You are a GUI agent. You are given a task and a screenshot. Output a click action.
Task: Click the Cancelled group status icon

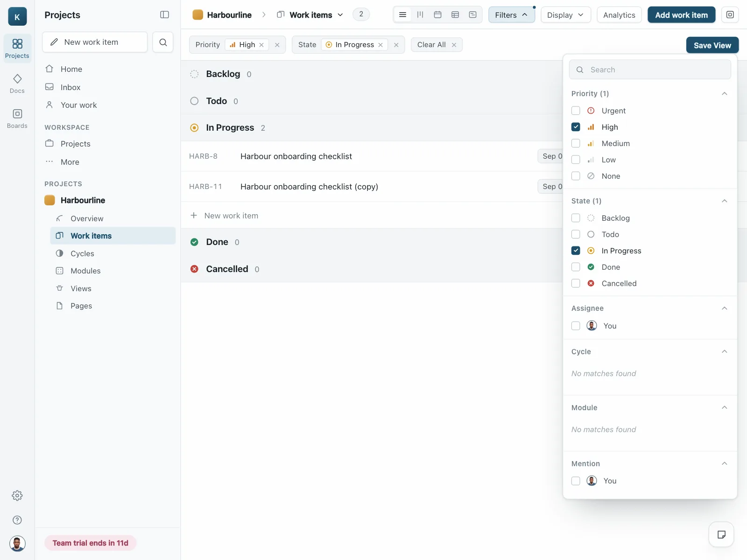point(195,269)
